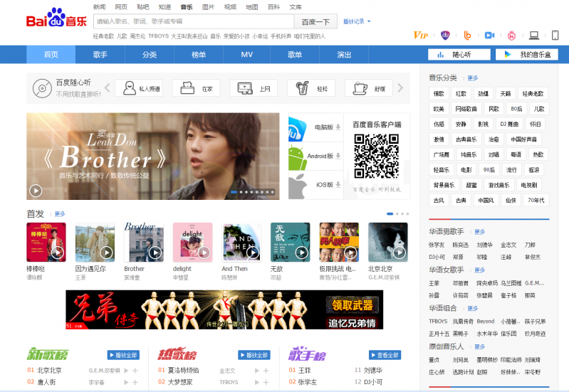Play the delight album
This screenshot has width=569, height=392.
(x=204, y=253)
